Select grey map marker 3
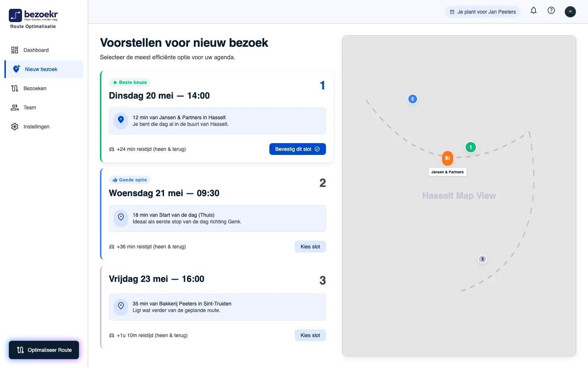Screen dimensions: 588x368 point(483,259)
